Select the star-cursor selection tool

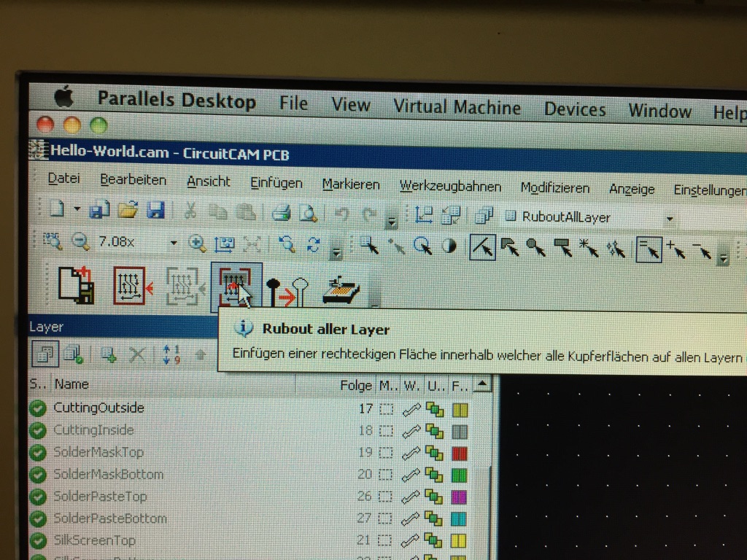coord(589,248)
